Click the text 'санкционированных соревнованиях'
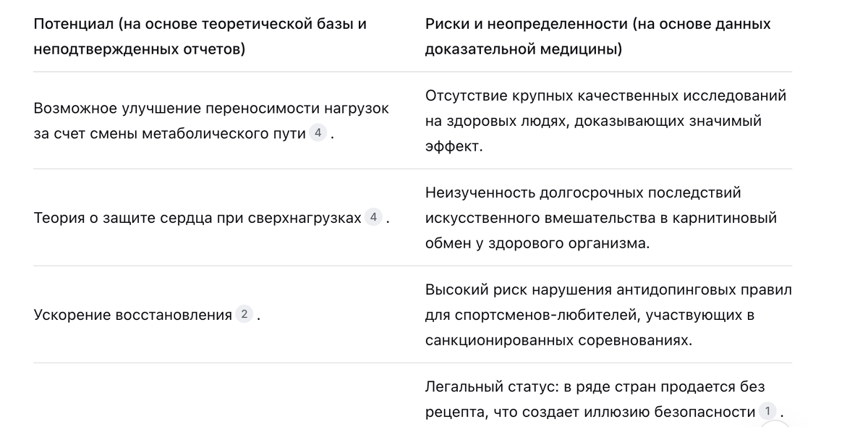 (558, 339)
